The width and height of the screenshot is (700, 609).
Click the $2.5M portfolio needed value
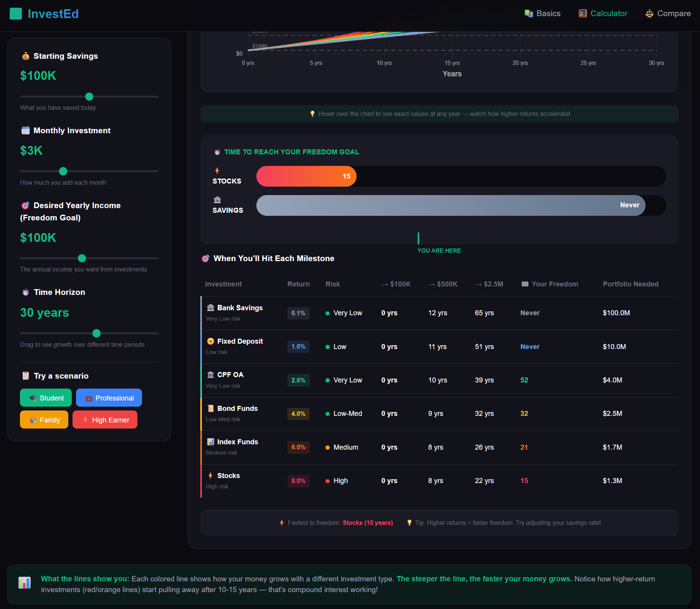(612, 414)
